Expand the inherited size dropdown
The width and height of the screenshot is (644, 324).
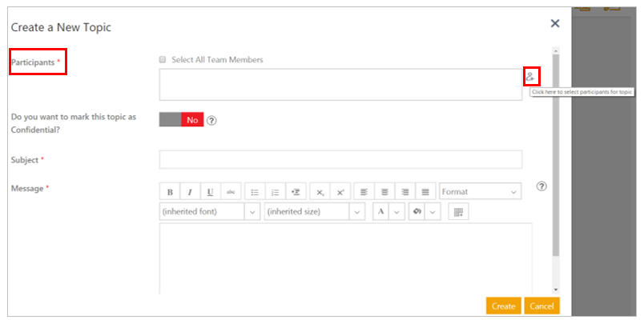(x=356, y=212)
